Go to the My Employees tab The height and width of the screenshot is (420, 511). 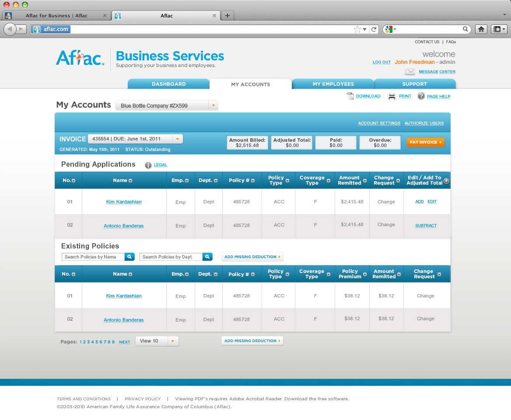333,84
